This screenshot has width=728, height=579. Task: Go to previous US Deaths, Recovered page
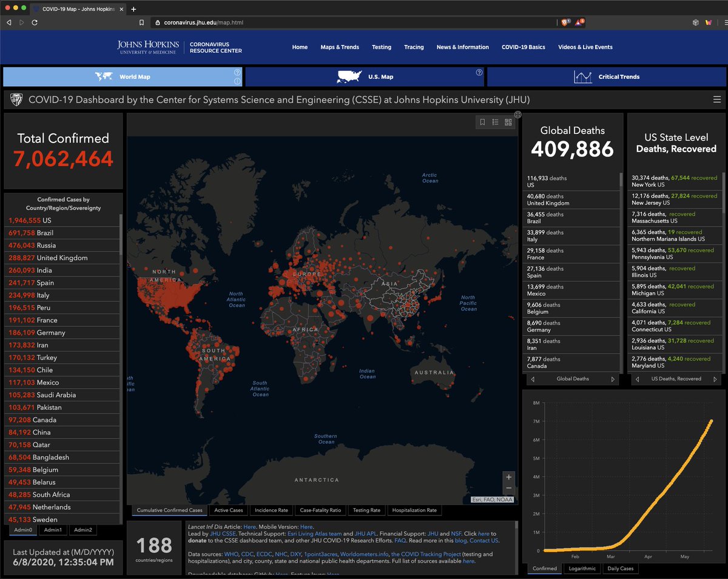tap(636, 379)
